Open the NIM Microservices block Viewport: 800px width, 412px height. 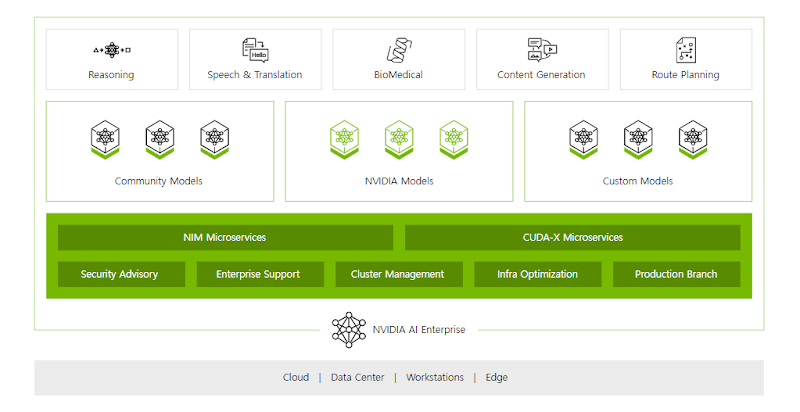click(x=226, y=238)
